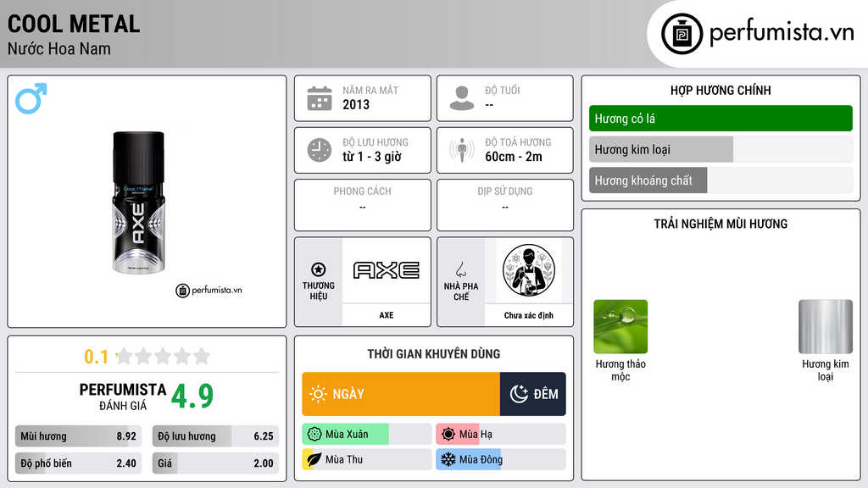Select the Hương cỏ lá accord bar
Image resolution: width=868 pixels, height=488 pixels.
721,119
